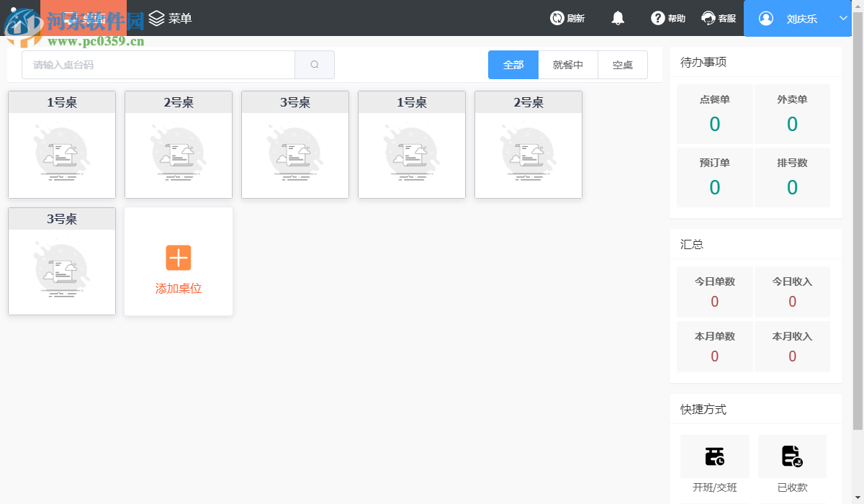Select the 全部 filter tab
Viewport: 864px width, 504px height.
tap(513, 65)
